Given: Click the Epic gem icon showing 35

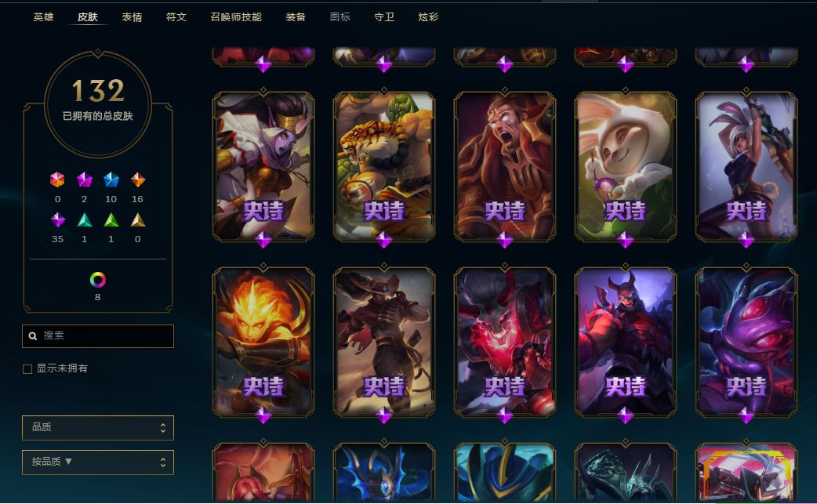Looking at the screenshot, I should coord(58,219).
